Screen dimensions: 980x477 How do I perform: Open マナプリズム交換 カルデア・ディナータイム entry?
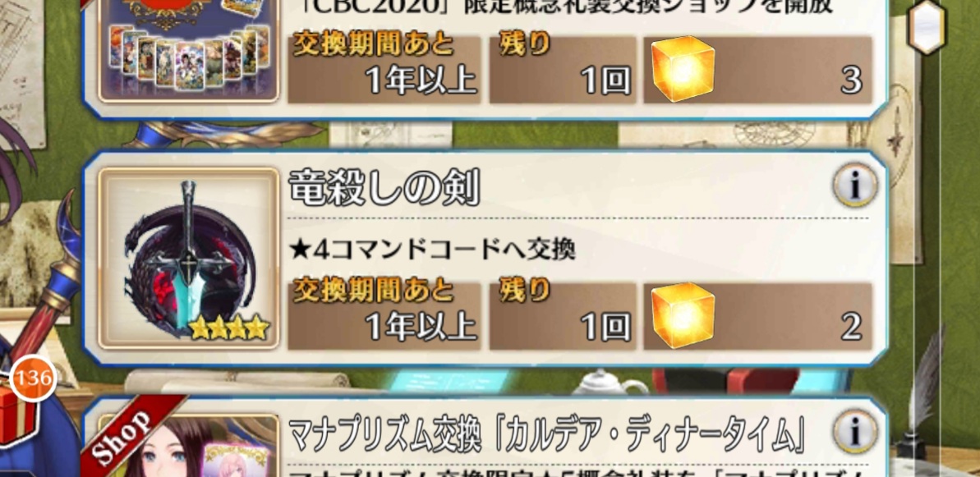click(485, 437)
